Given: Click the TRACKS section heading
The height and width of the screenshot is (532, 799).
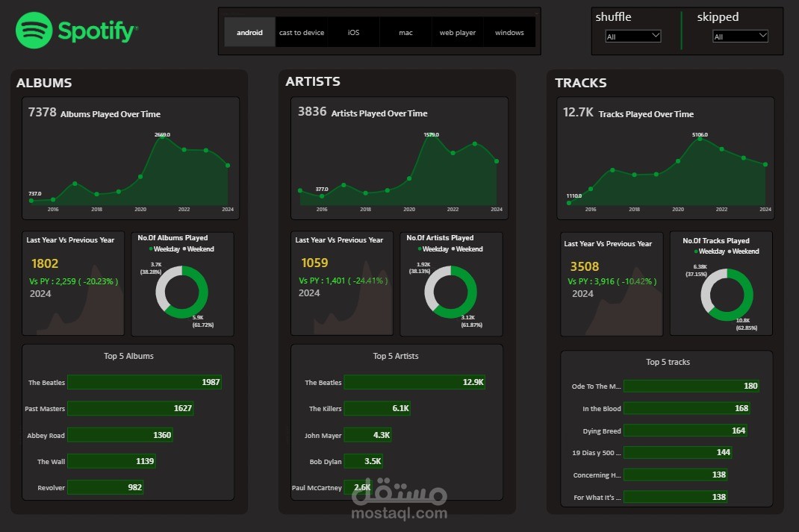Looking at the screenshot, I should click(581, 83).
